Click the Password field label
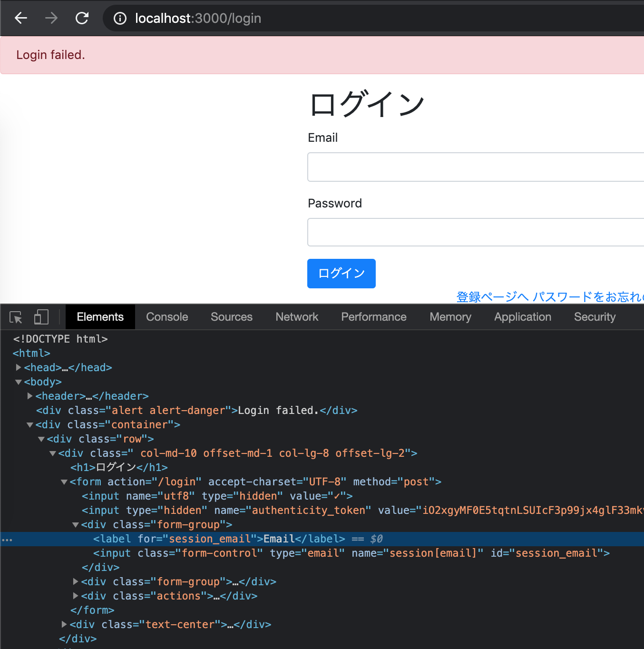The image size is (644, 649). tap(335, 203)
